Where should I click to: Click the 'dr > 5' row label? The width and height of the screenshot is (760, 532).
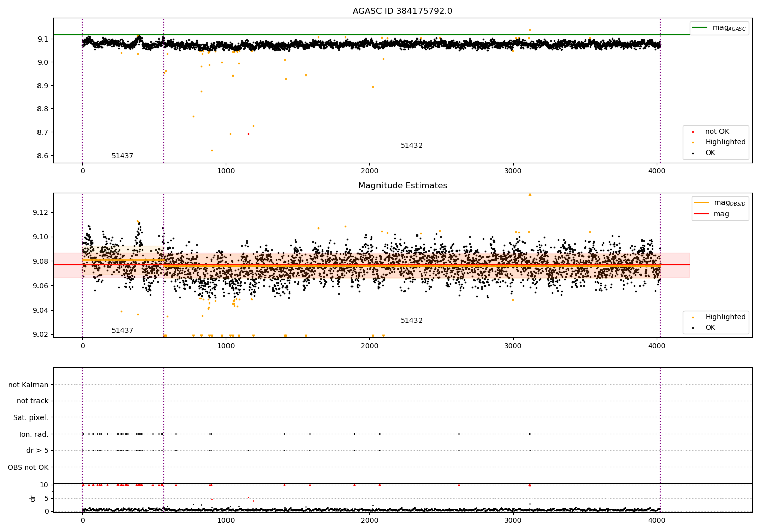point(37,450)
